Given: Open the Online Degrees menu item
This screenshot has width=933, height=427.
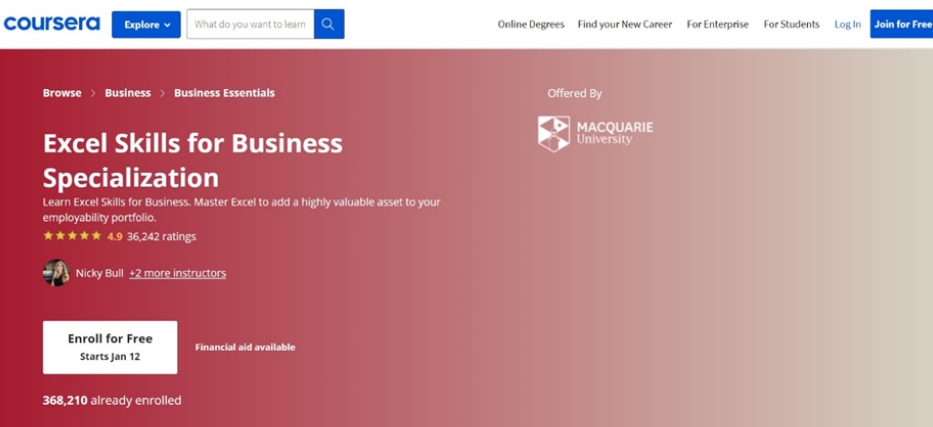Looking at the screenshot, I should [x=531, y=24].
